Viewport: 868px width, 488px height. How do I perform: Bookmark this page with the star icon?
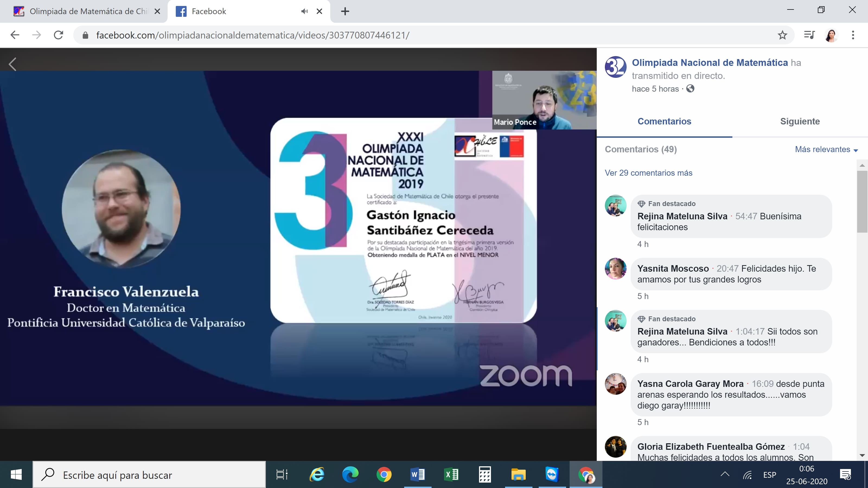(x=782, y=35)
